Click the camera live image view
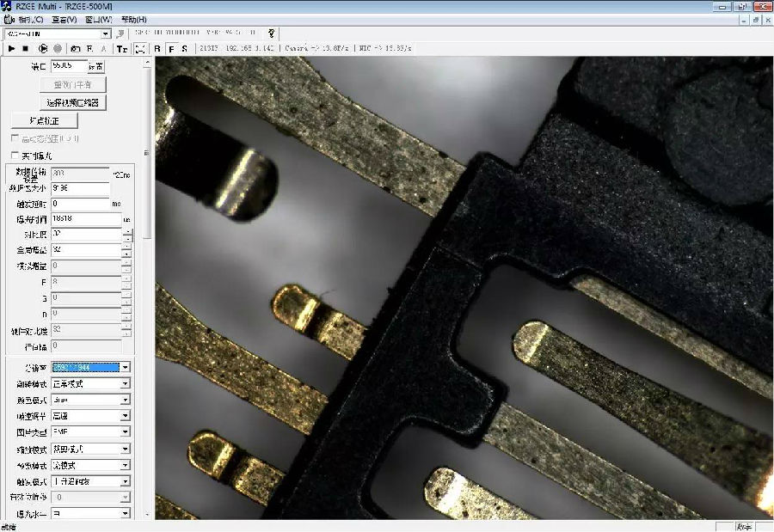The image size is (774, 532). (464, 288)
